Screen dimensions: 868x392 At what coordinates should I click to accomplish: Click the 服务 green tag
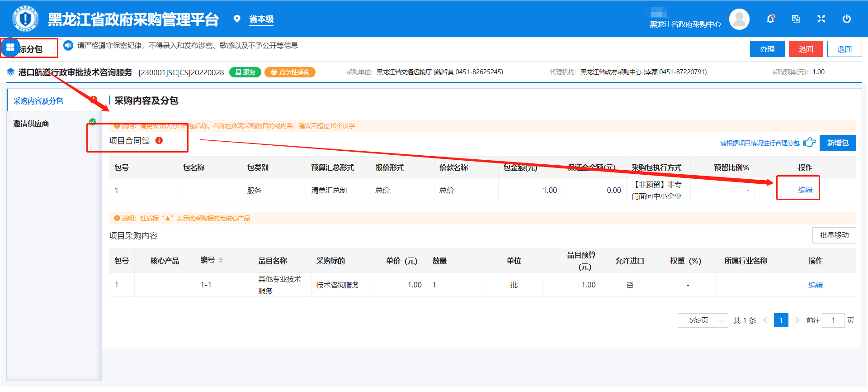coord(245,72)
